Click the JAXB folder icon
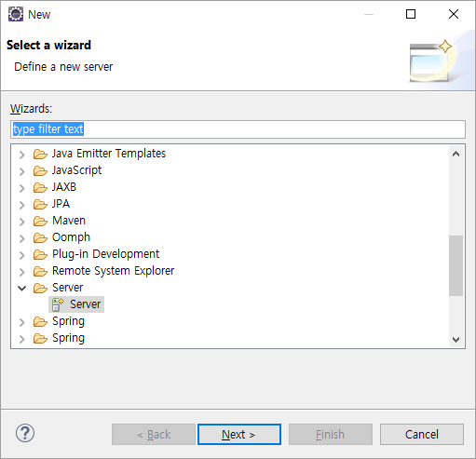The image size is (476, 459). tap(40, 187)
